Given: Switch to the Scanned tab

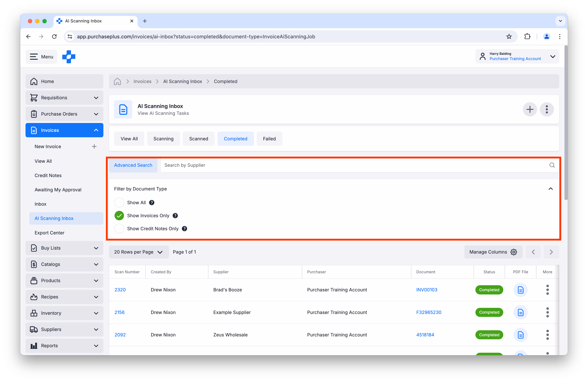Looking at the screenshot, I should click(x=198, y=139).
